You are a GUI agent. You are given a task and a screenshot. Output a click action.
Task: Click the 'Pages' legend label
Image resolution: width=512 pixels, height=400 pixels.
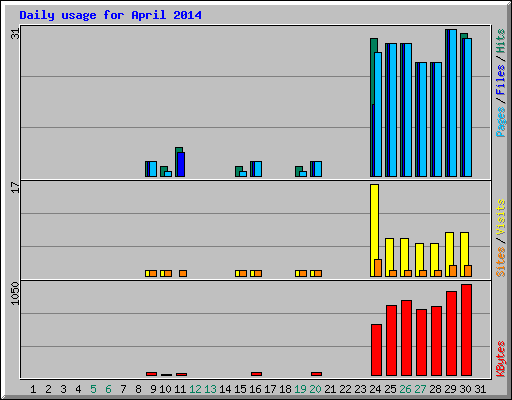(x=500, y=122)
